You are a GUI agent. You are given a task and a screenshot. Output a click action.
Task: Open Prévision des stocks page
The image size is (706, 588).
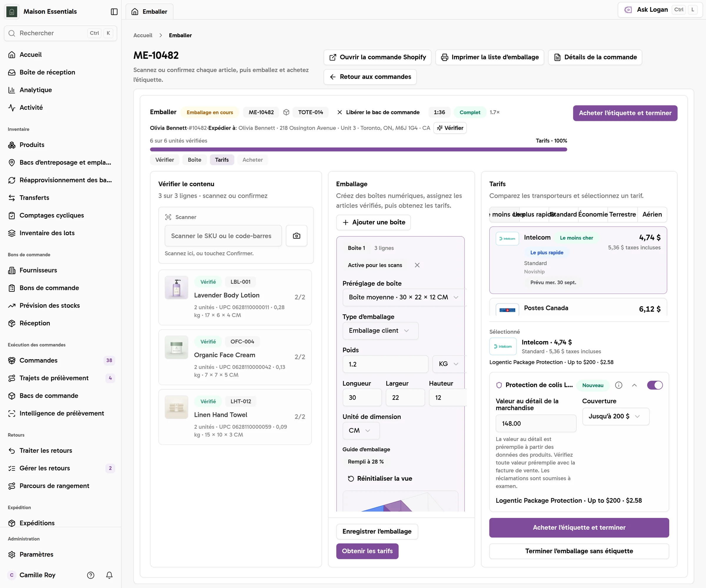pos(61,305)
